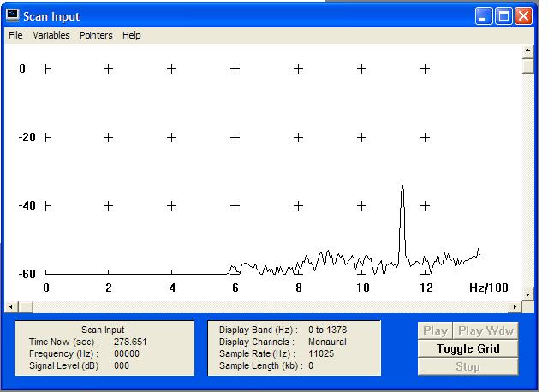Minimize the Scan Input window

[x=485, y=15]
